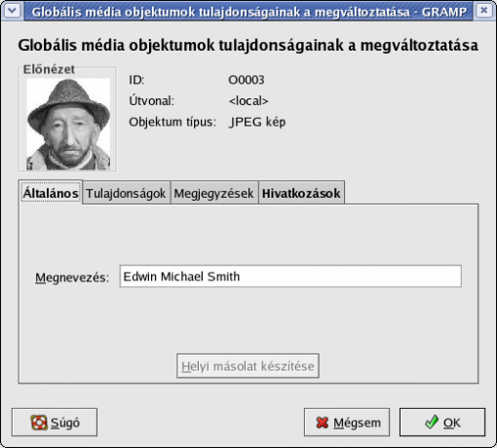Click the Megnevezés text field
497x448 pixels.
click(x=290, y=277)
